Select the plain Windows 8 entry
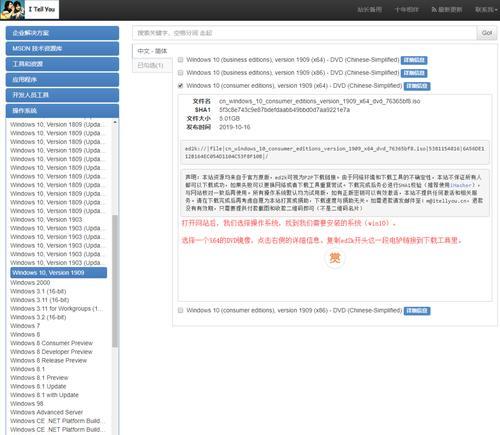 25,335
